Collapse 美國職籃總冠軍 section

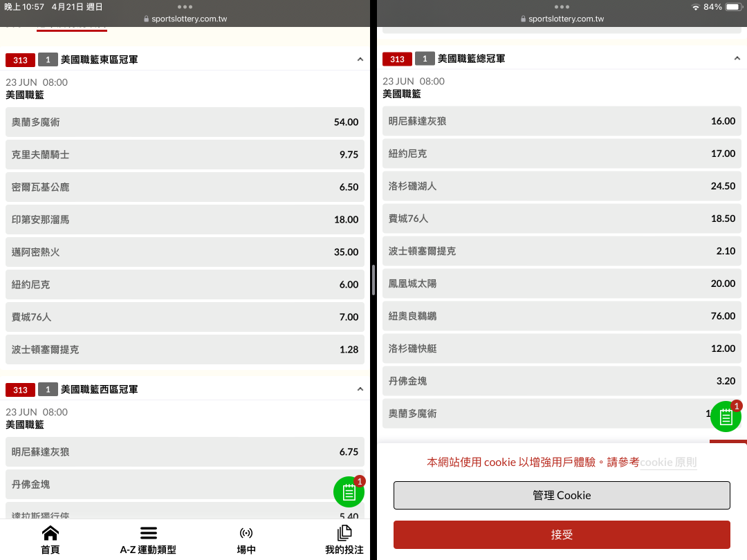click(x=737, y=59)
